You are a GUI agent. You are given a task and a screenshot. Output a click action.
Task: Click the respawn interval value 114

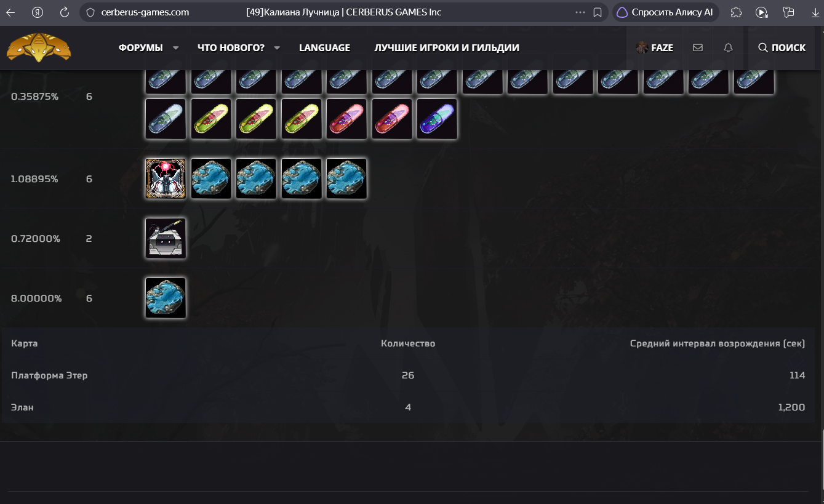pos(798,375)
